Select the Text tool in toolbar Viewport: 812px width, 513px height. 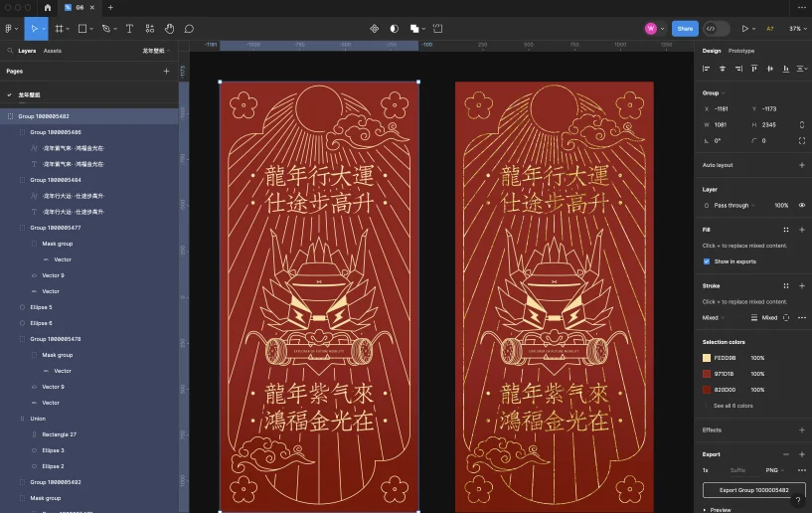click(x=129, y=29)
